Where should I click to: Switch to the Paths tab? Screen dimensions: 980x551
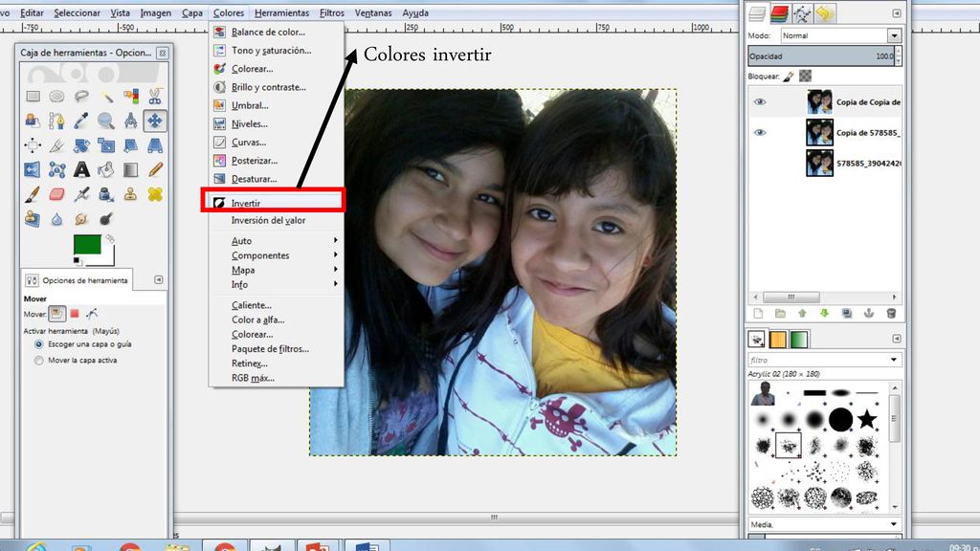click(x=803, y=13)
